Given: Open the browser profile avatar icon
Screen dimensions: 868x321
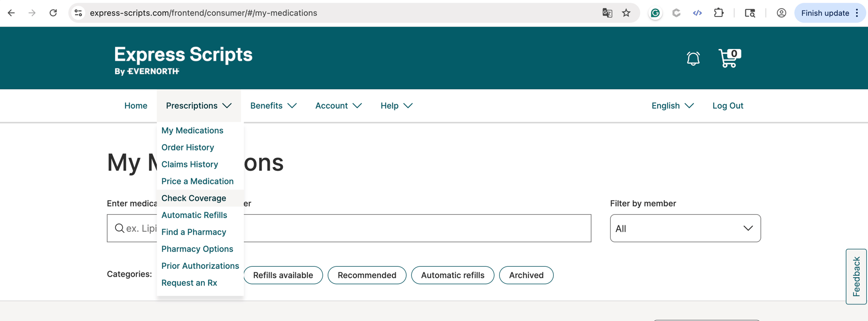Looking at the screenshot, I should point(781,13).
